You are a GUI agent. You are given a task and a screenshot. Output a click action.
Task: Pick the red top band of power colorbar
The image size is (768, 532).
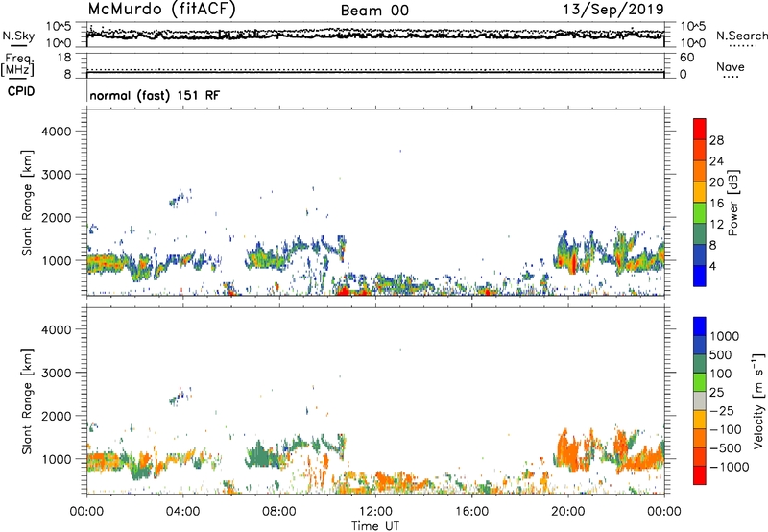pyautogui.click(x=700, y=129)
